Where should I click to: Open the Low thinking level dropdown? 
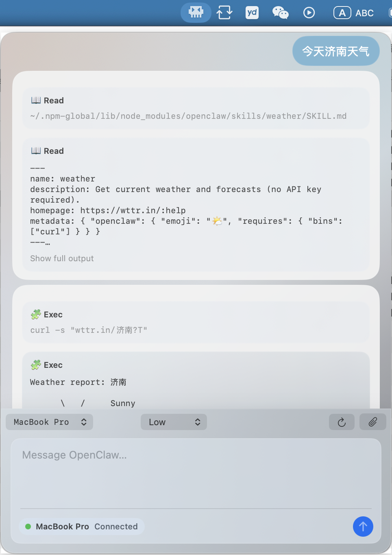(x=174, y=422)
